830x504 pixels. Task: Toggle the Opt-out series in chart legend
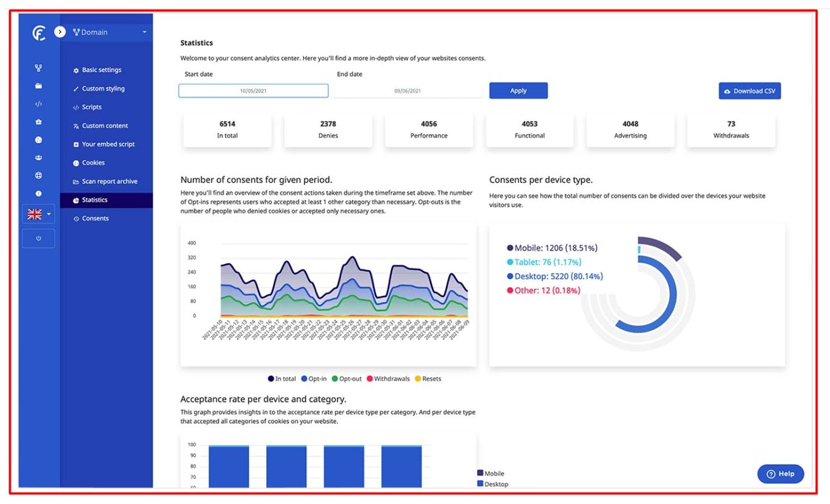[347, 379]
